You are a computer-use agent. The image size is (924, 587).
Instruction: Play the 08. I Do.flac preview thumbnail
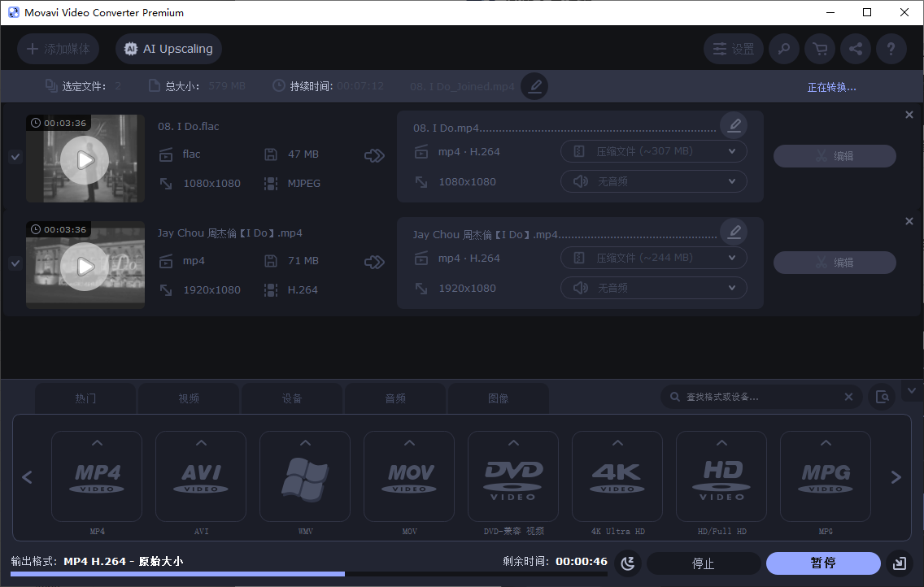click(85, 160)
